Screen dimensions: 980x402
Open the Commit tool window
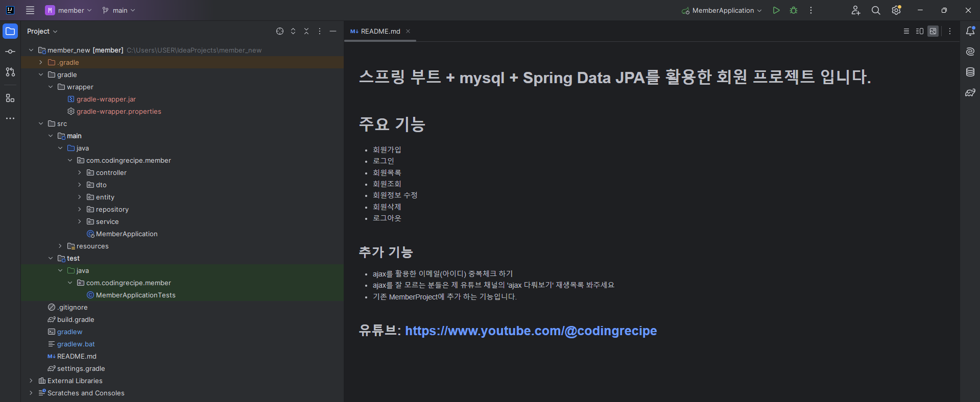10,52
